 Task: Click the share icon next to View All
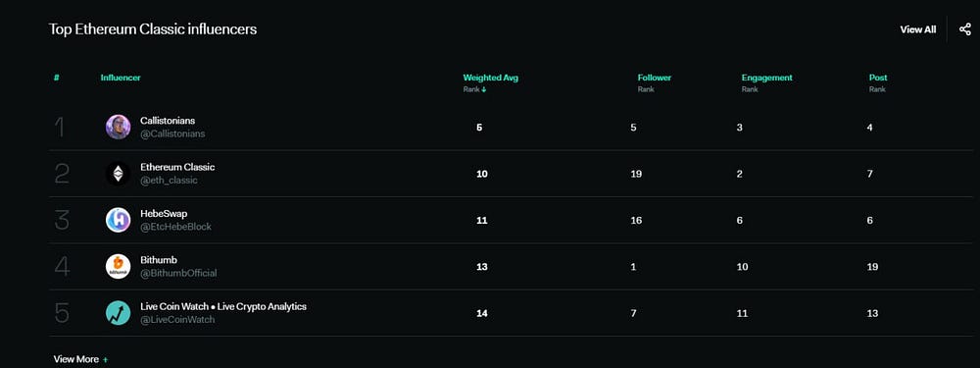[965, 28]
